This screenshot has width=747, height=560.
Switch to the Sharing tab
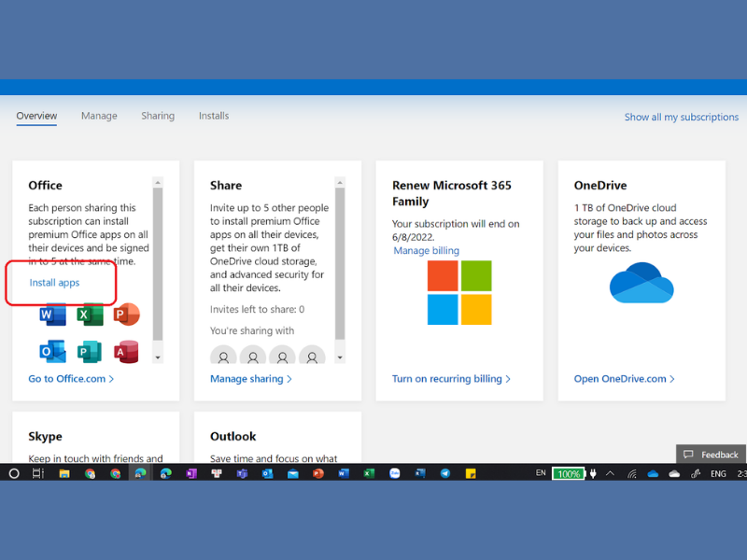pos(158,116)
